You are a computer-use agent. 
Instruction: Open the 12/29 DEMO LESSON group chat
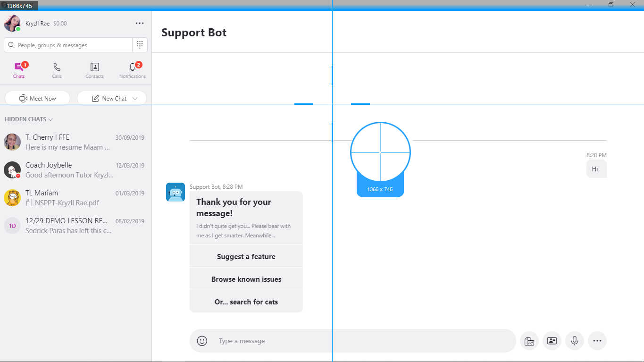click(75, 226)
